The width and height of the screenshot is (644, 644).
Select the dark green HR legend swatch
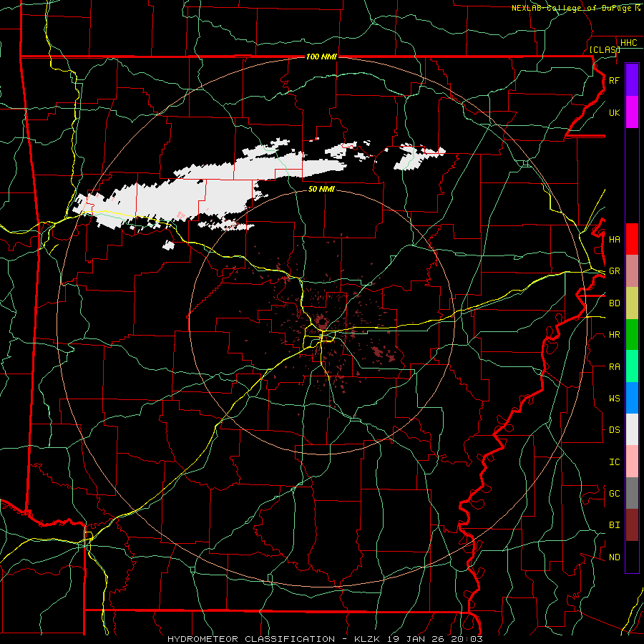632,335
